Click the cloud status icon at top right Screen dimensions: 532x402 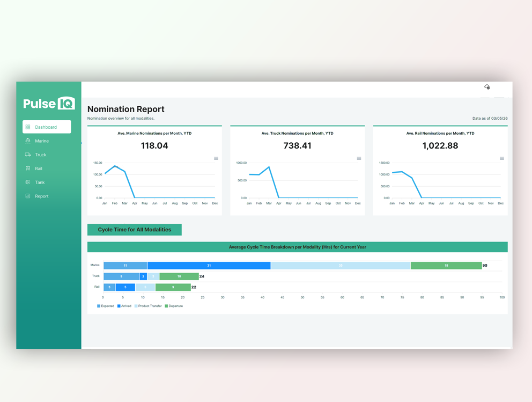(487, 87)
